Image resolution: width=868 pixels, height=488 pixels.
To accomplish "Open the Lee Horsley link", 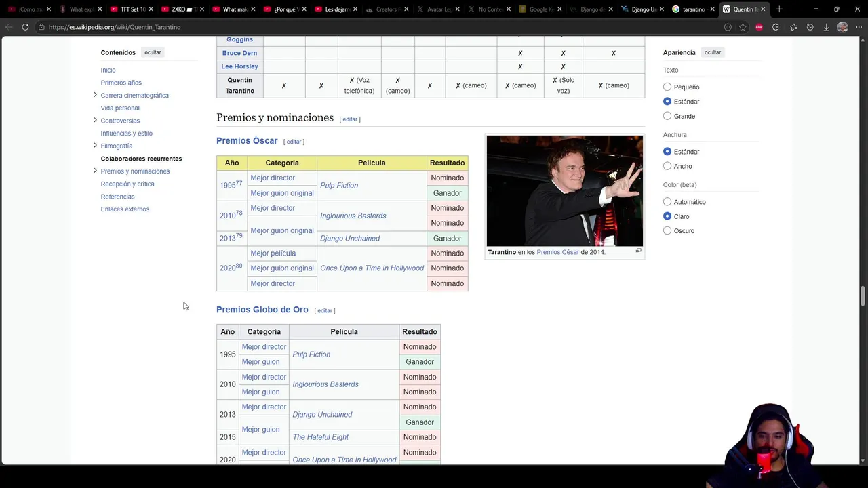I will [x=240, y=66].
